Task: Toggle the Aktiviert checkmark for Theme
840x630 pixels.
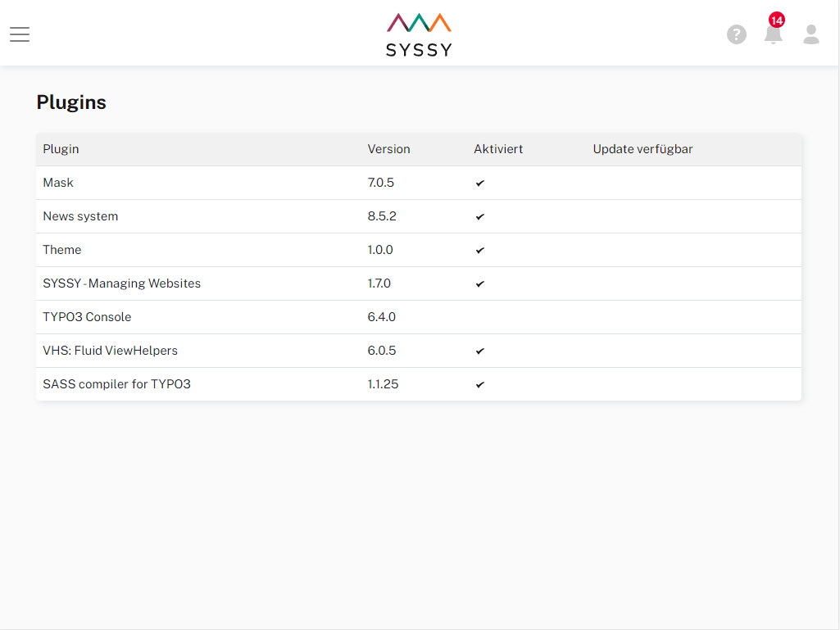Action: [479, 250]
